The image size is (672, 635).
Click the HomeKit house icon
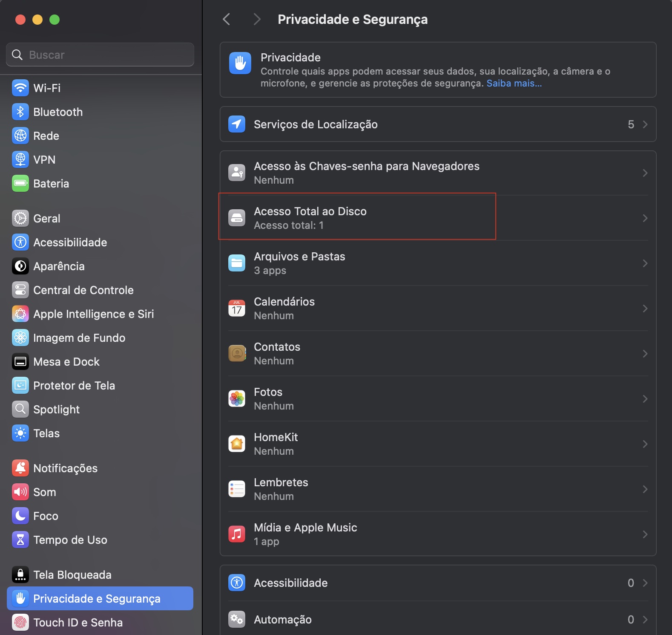coord(237,444)
